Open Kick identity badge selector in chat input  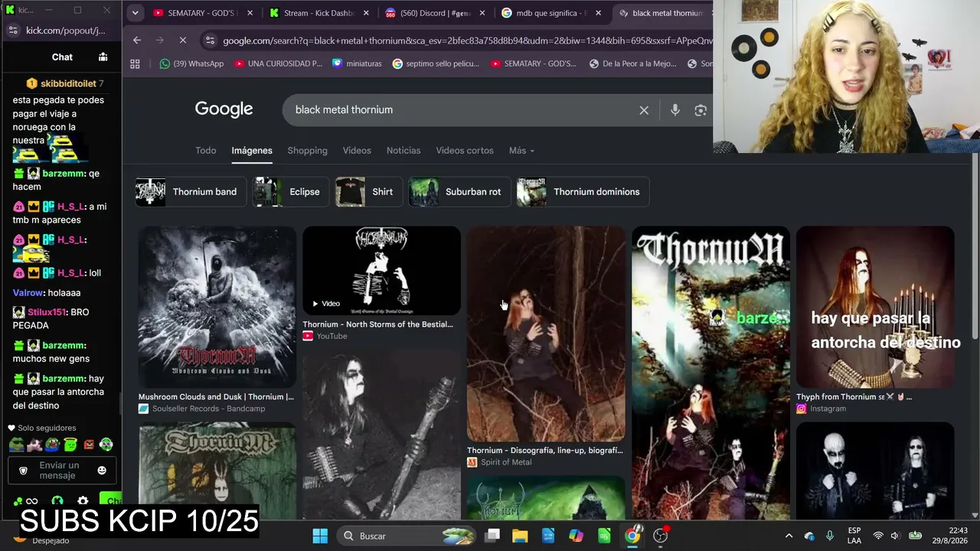click(x=23, y=470)
